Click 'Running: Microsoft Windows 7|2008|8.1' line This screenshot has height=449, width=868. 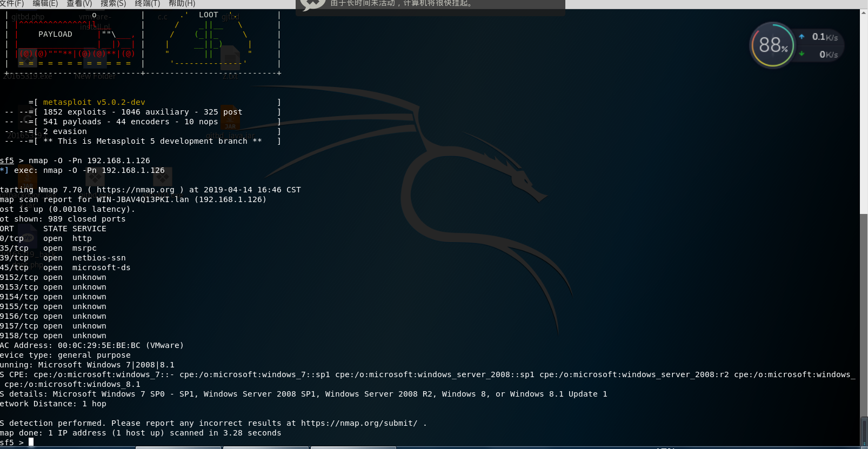point(87,365)
